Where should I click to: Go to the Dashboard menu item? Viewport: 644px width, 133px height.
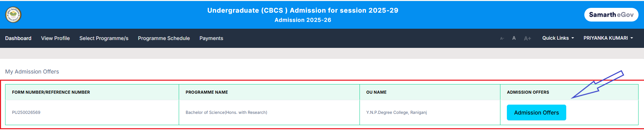[x=18, y=38]
